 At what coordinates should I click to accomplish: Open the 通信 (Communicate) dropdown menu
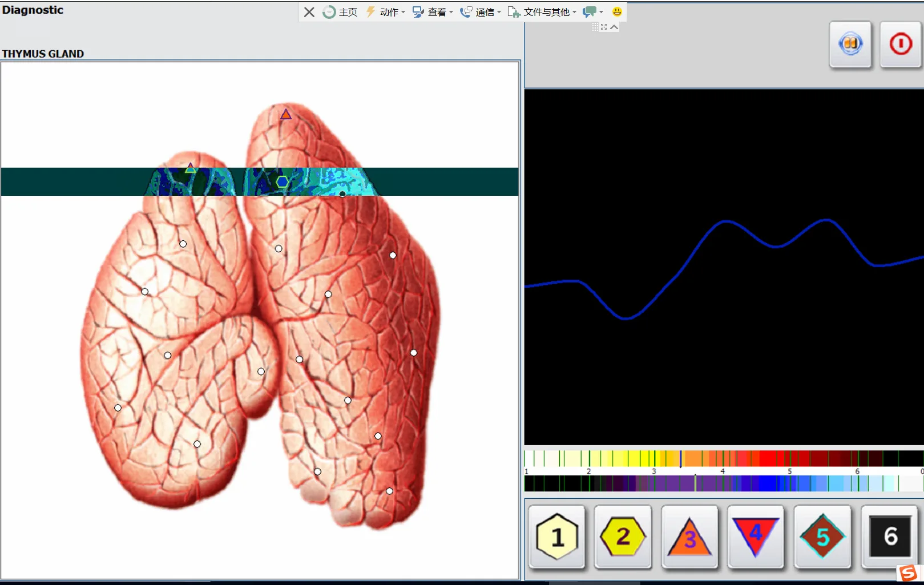481,12
